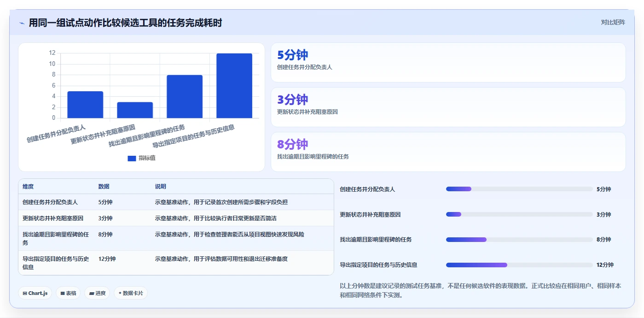Screen dimensions: 644x318
Task: Click the 说明 table column header
Action: (161, 187)
